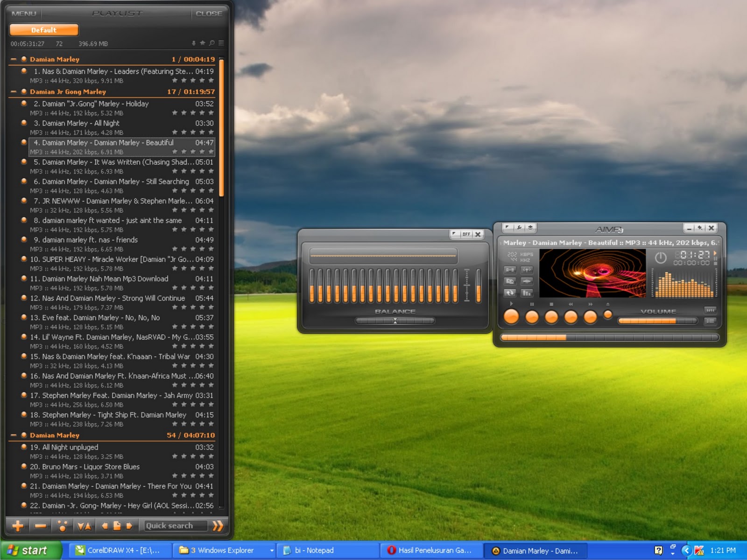Switch to CorelDRAW X4 in taskbar
Image resolution: width=747 pixels, height=560 pixels.
pyautogui.click(x=120, y=551)
